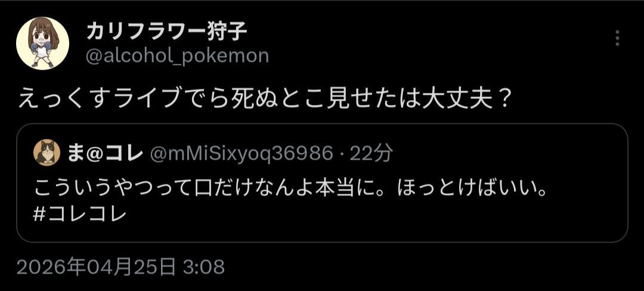644x291 pixels.
Task: Open the quoted user's cat avatar
Action: [47, 152]
